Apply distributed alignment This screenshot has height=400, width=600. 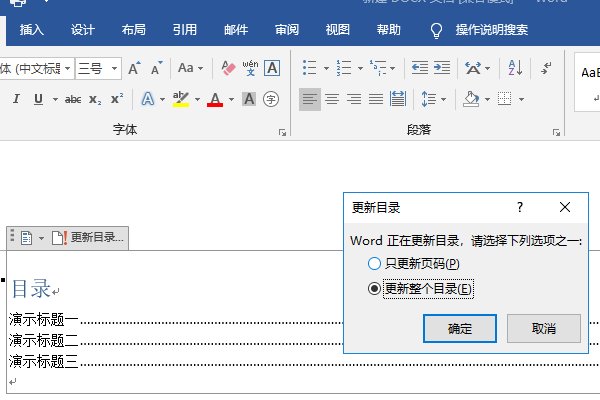398,99
